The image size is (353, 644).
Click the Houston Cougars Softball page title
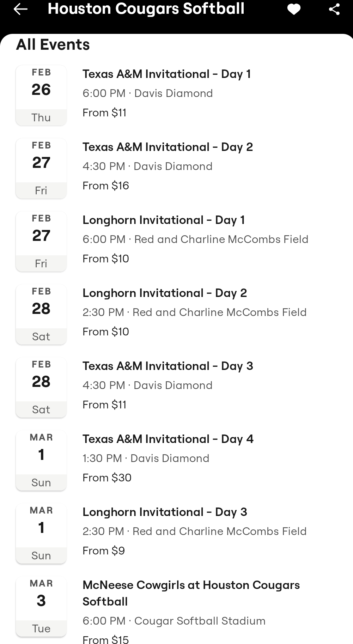pos(146,9)
